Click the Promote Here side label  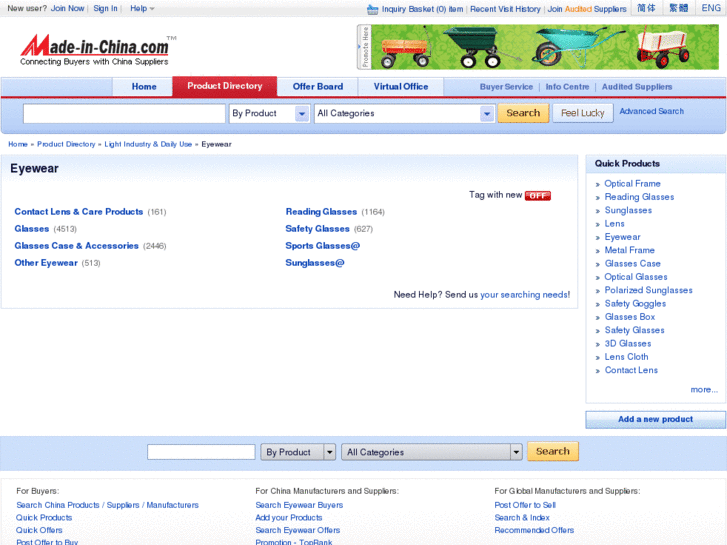pyautogui.click(x=364, y=47)
